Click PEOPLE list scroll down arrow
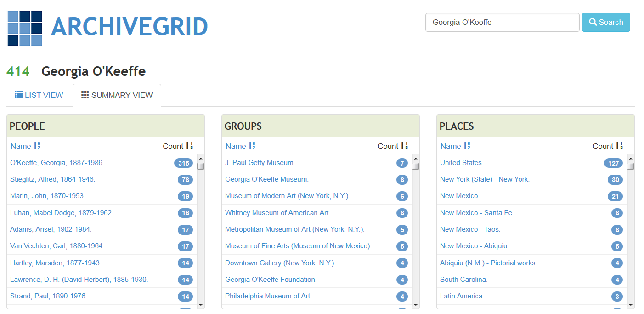 coord(201,304)
